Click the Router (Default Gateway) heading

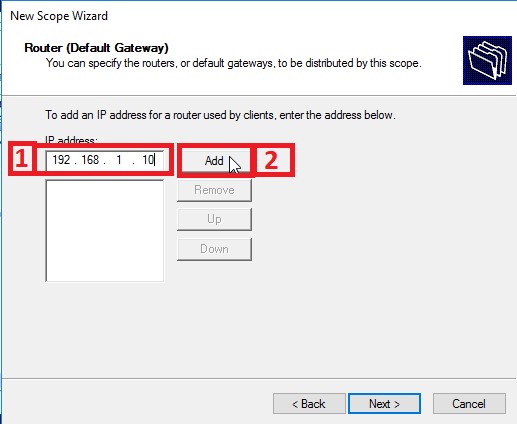(96, 48)
